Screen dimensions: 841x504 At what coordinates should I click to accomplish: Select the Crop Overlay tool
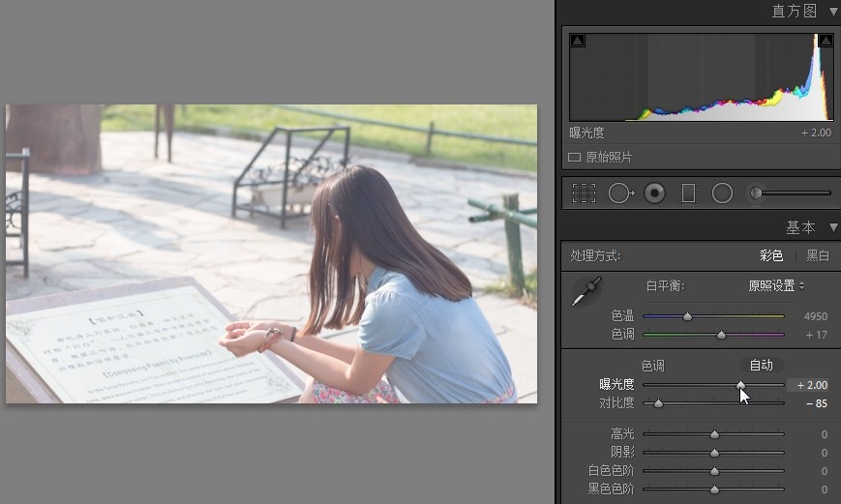pos(584,193)
